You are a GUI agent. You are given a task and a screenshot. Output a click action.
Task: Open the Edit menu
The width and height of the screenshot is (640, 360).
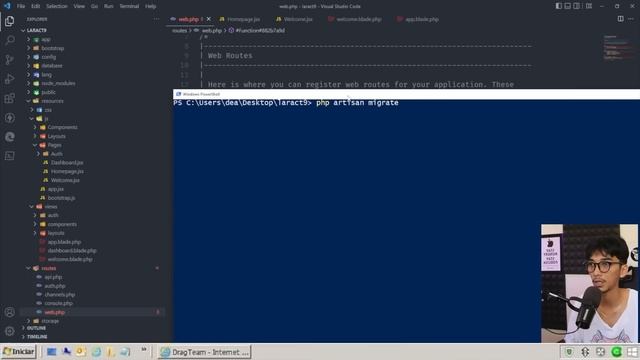pos(36,6)
